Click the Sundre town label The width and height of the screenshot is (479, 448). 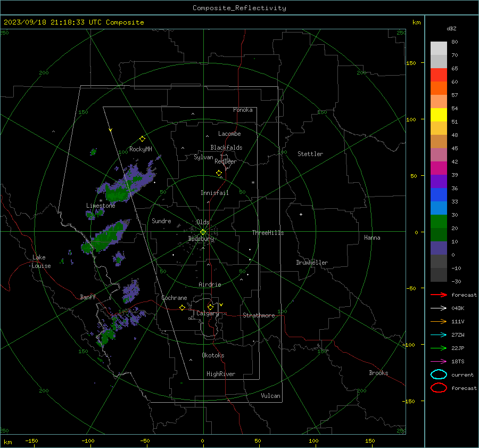point(161,221)
